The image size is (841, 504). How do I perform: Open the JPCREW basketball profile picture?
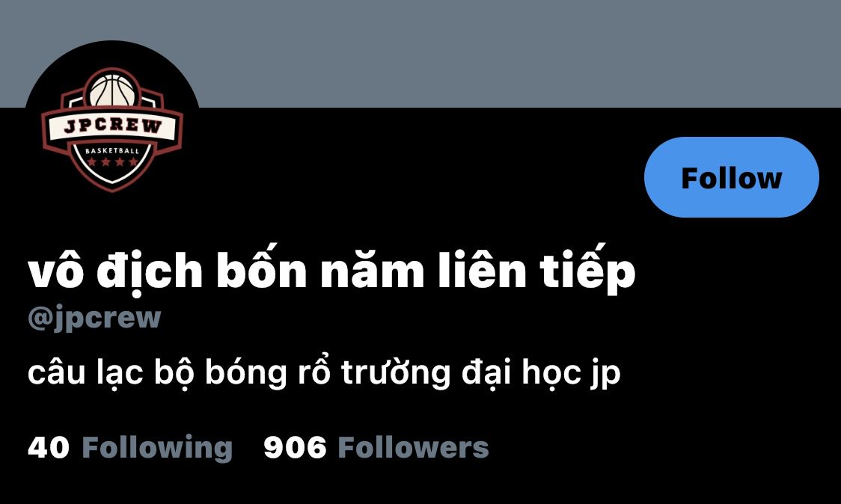coord(112,129)
